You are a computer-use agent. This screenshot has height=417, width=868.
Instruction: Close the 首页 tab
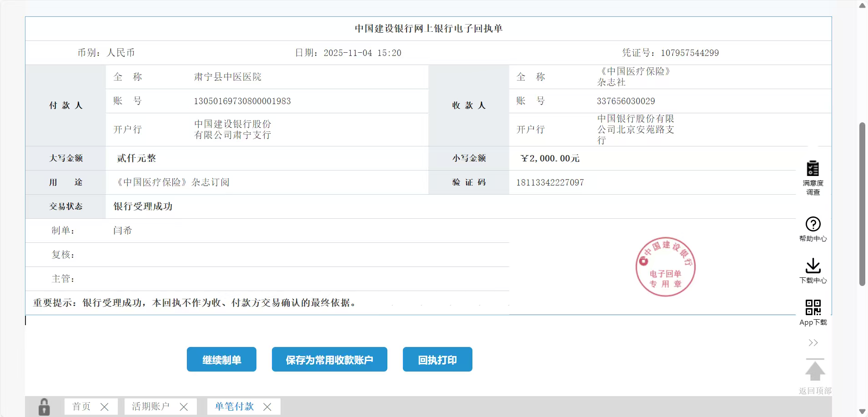104,407
